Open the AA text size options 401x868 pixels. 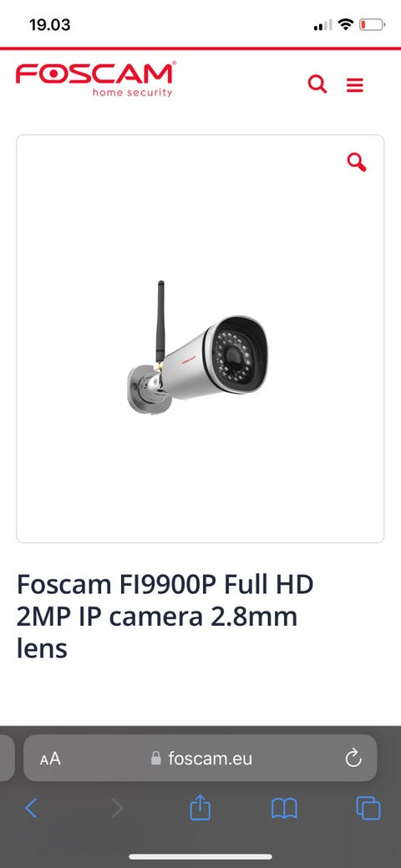pyautogui.click(x=50, y=759)
